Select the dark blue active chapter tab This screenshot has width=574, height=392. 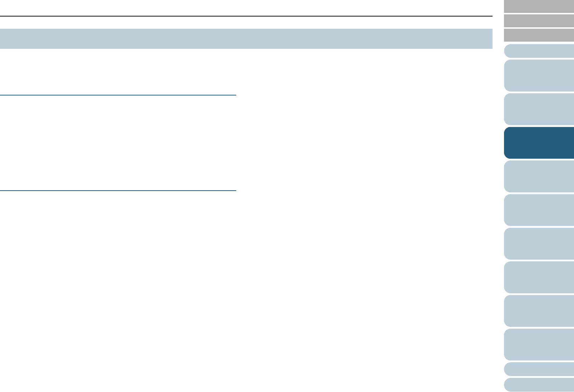539,143
